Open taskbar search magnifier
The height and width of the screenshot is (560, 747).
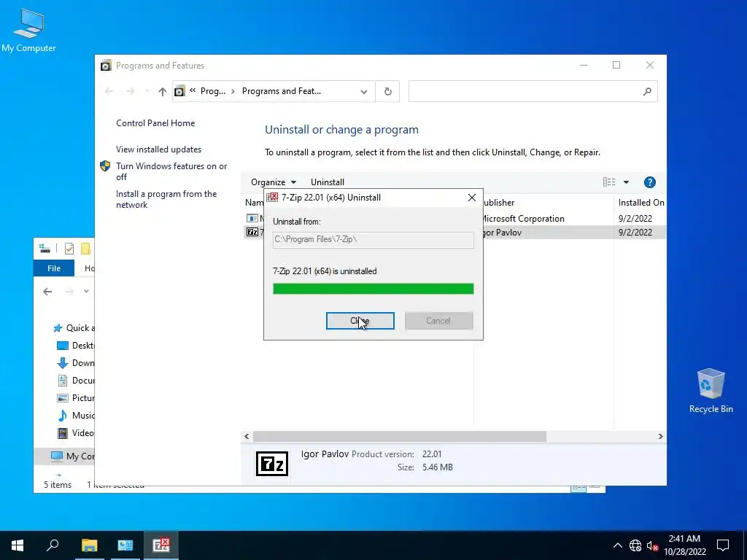53,545
